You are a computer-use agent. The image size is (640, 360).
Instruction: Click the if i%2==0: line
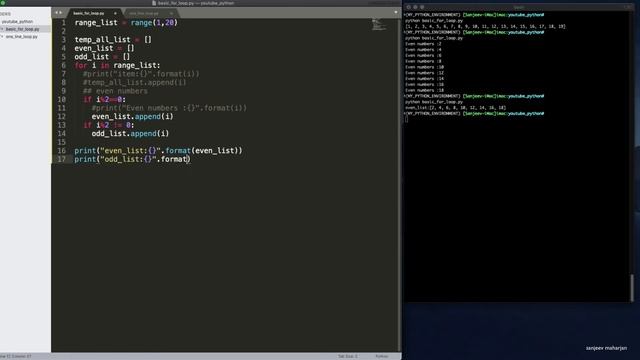(x=104, y=100)
